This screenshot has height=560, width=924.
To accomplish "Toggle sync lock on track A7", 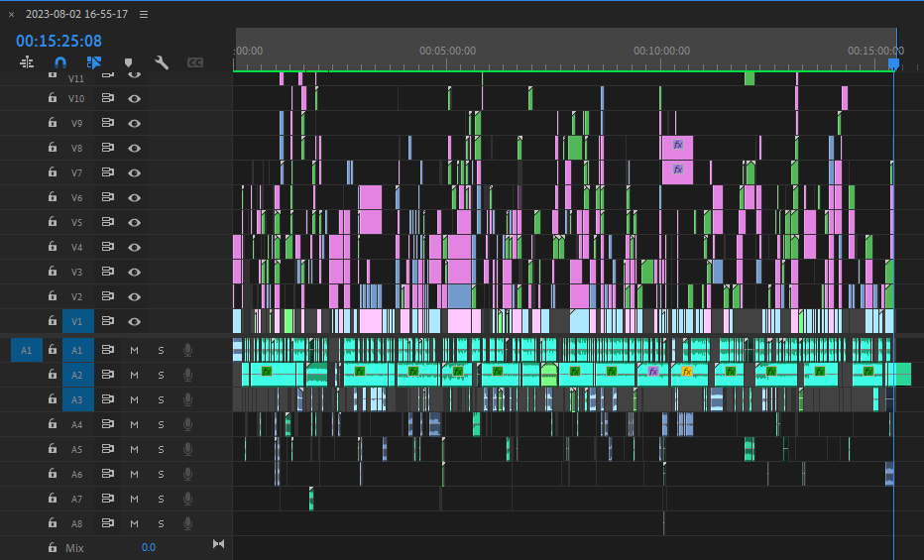I will [107, 498].
